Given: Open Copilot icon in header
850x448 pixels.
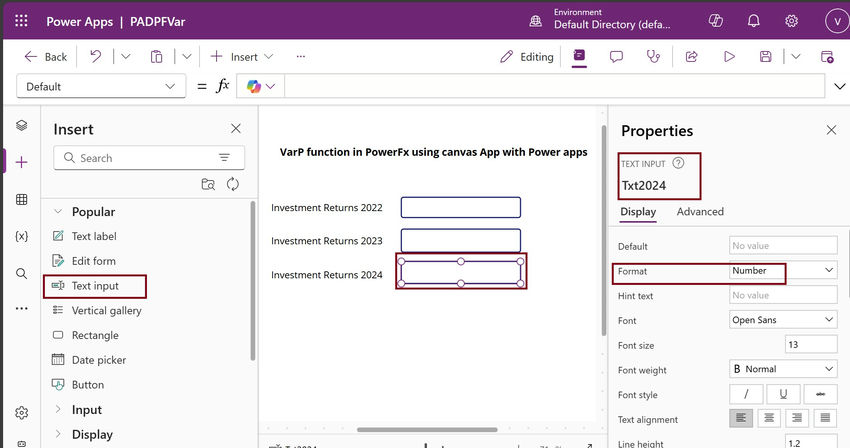Looking at the screenshot, I should [716, 21].
